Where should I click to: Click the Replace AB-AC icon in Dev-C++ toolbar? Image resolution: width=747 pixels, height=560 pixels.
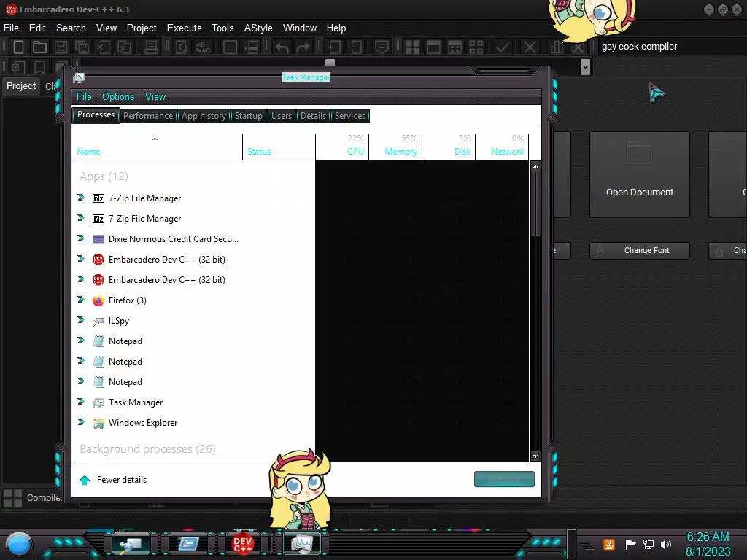(203, 47)
